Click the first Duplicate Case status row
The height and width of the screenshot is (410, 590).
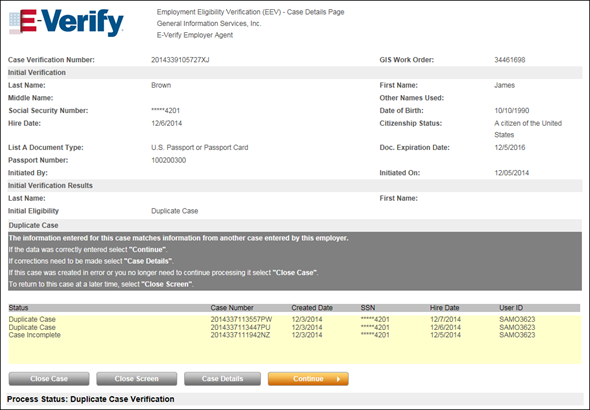(294, 319)
